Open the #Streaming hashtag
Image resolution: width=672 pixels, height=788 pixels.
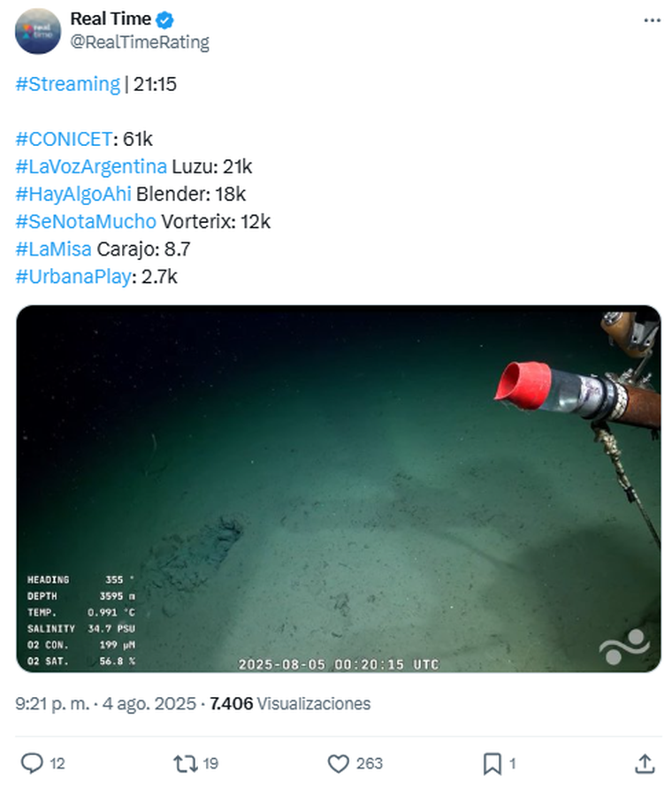68,84
